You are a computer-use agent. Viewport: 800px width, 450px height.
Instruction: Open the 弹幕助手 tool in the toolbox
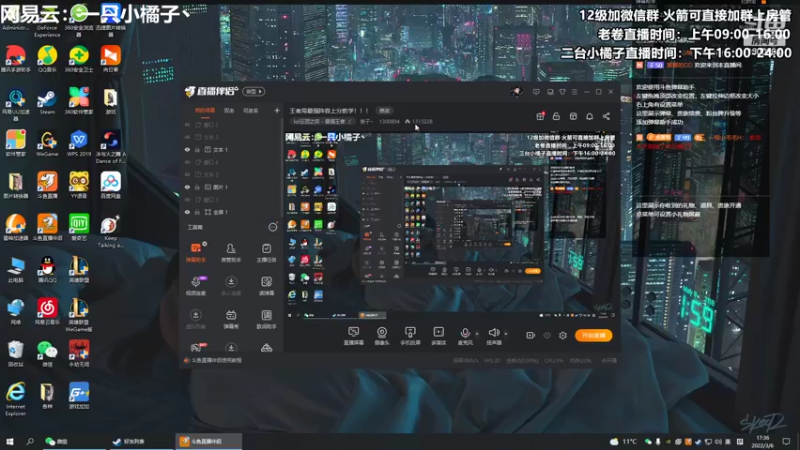[196, 252]
